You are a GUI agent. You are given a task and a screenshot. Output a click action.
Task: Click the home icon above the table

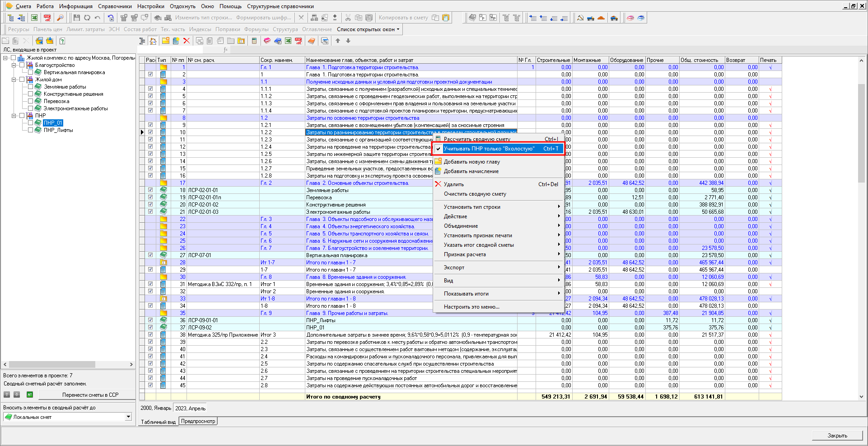coord(153,41)
